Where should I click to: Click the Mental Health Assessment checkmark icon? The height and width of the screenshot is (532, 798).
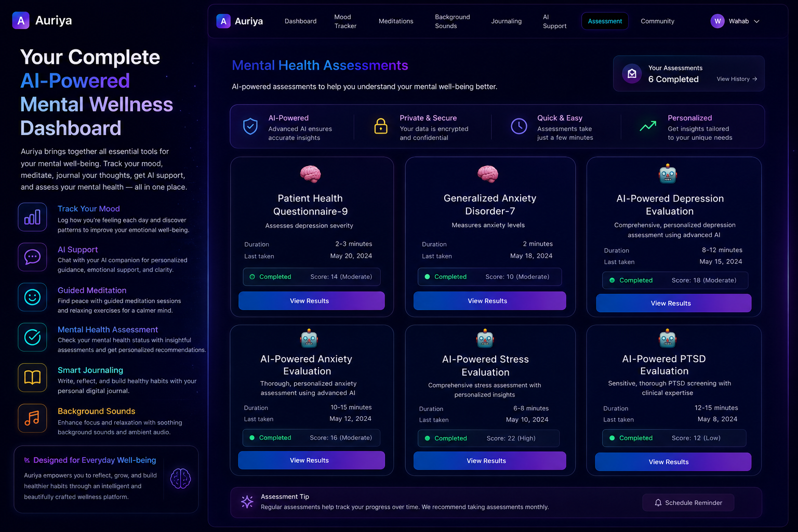point(32,337)
